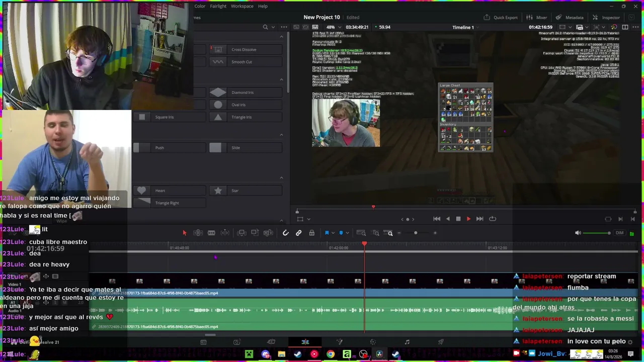
Task: Open the Fairlight menu
Action: (x=218, y=6)
